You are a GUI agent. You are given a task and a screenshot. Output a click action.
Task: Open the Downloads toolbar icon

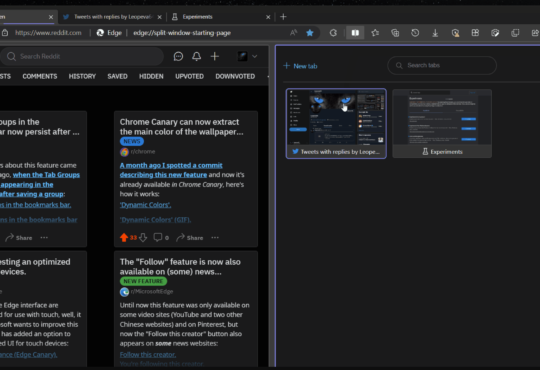(435, 33)
